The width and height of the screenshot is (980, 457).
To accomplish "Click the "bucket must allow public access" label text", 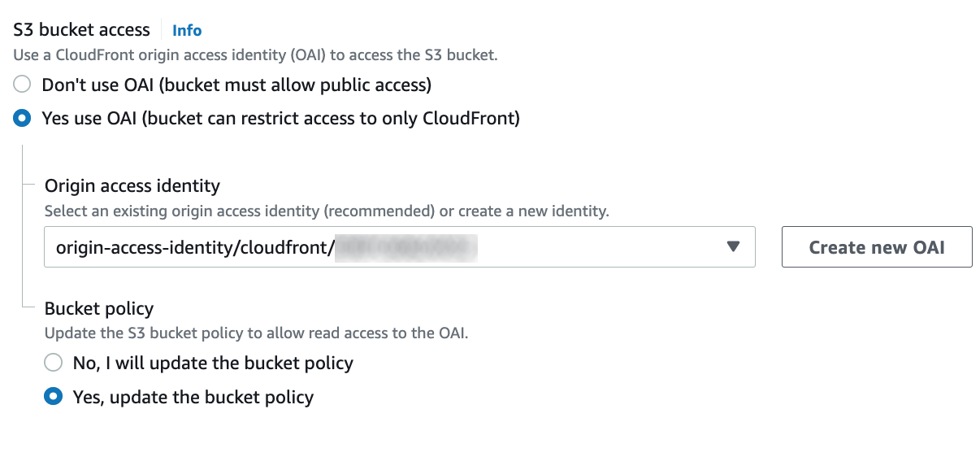I will pos(288,85).
